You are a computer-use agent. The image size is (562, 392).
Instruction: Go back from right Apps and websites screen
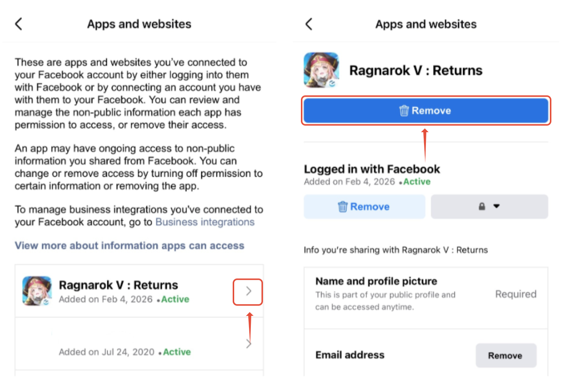[309, 24]
